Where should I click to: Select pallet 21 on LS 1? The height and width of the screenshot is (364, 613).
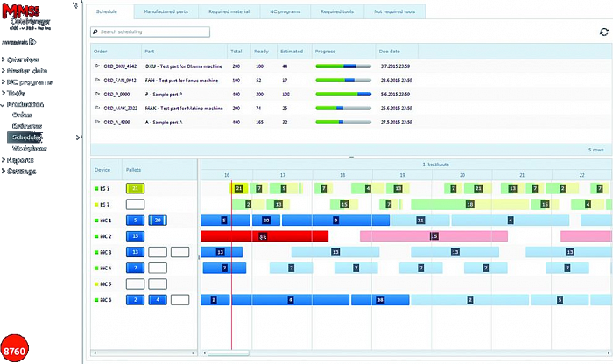click(135, 188)
